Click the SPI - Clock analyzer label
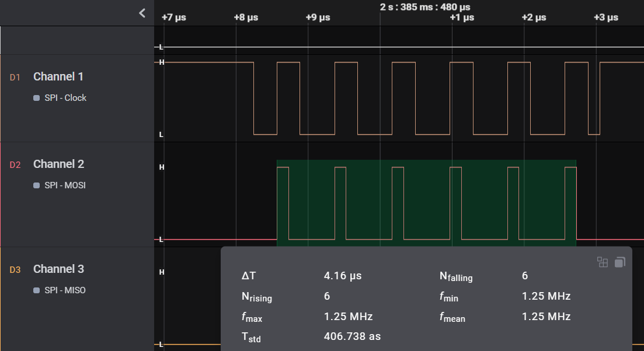The width and height of the screenshot is (644, 351). pos(65,98)
